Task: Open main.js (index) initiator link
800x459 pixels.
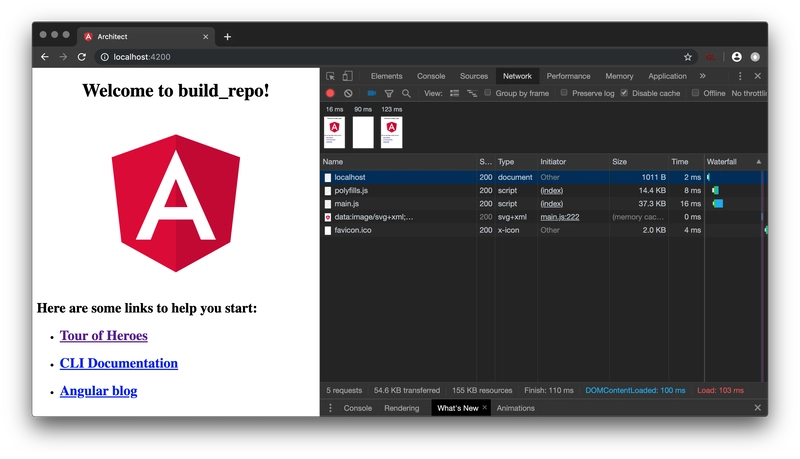Action: click(x=552, y=204)
